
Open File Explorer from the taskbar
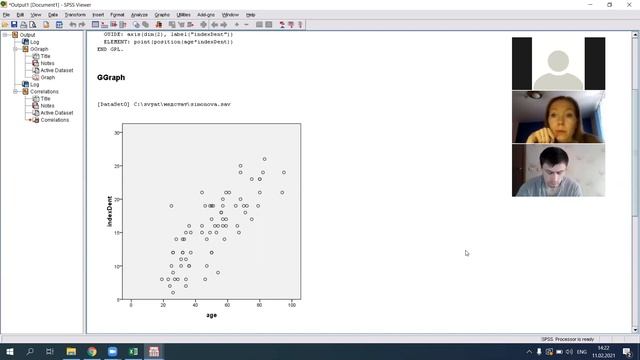[x=71, y=351]
